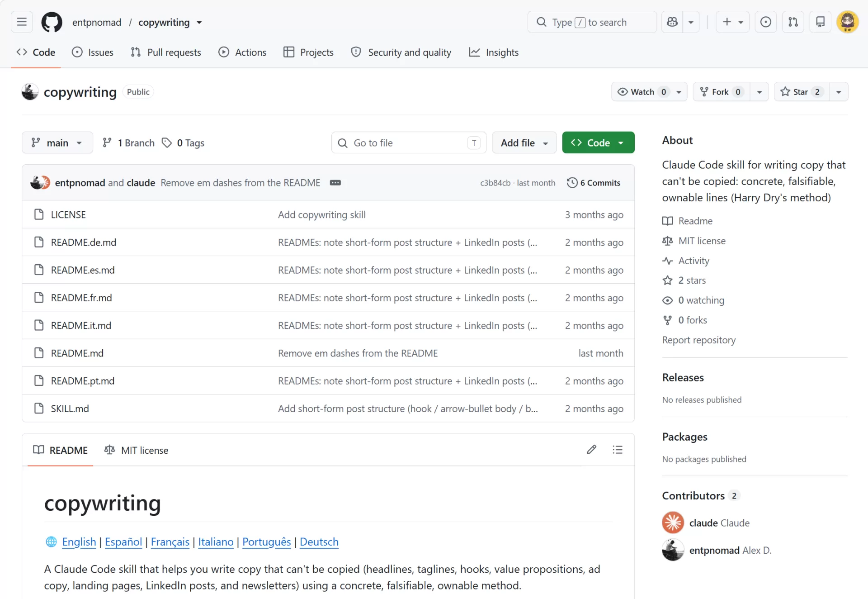Open SKILL.md file

point(70,409)
